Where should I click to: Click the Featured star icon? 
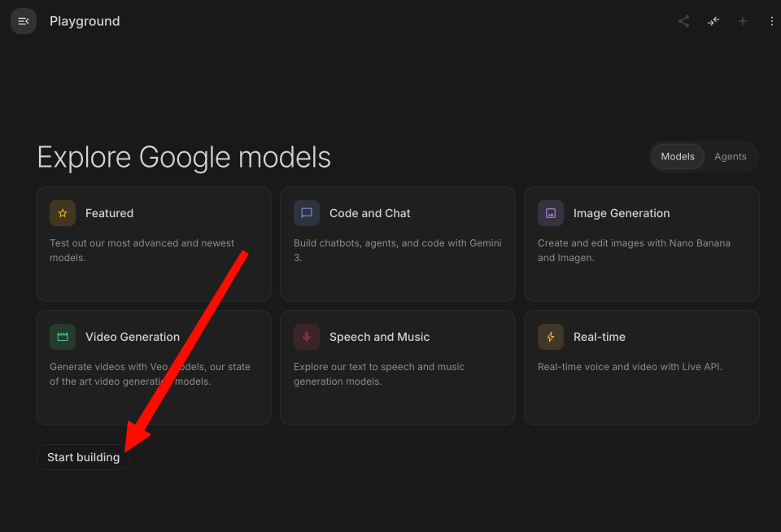pyautogui.click(x=63, y=213)
